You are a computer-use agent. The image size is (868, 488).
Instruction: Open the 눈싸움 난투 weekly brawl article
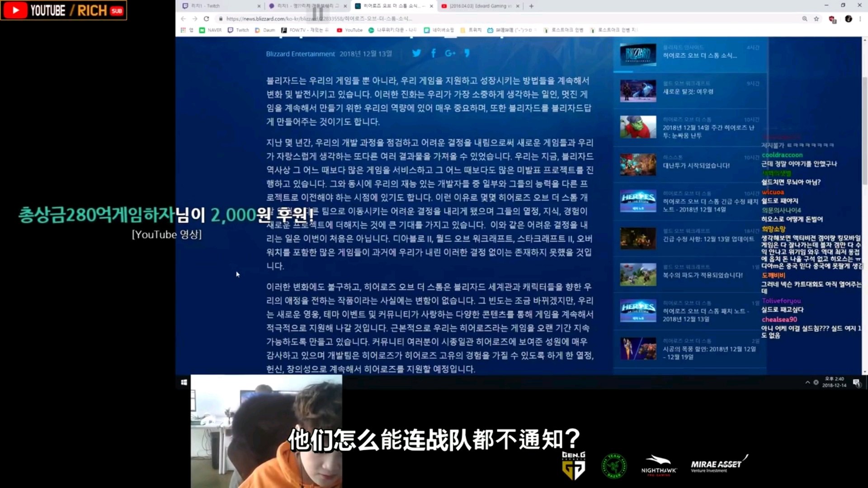(x=690, y=127)
